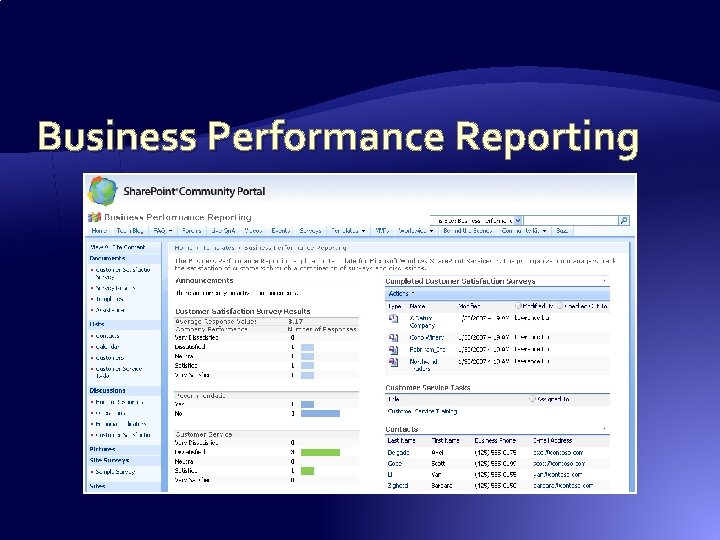Click View All Site Content link
This screenshot has height=540, width=720.
118,247
